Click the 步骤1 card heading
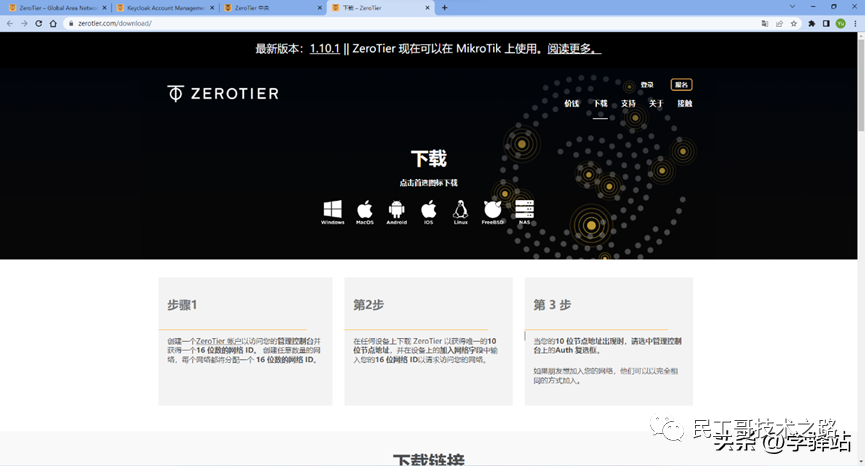865x466 pixels. point(183,304)
